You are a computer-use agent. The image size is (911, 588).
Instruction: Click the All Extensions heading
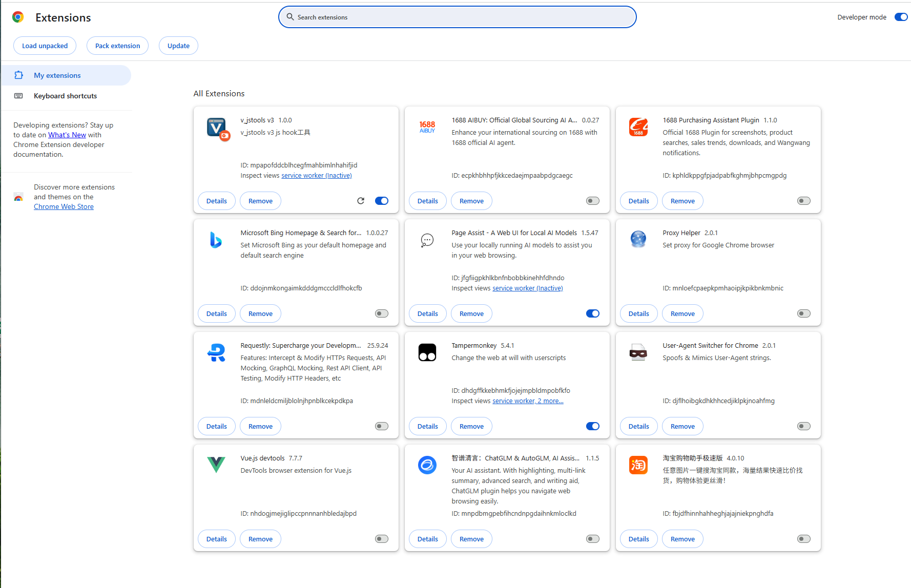(x=219, y=93)
